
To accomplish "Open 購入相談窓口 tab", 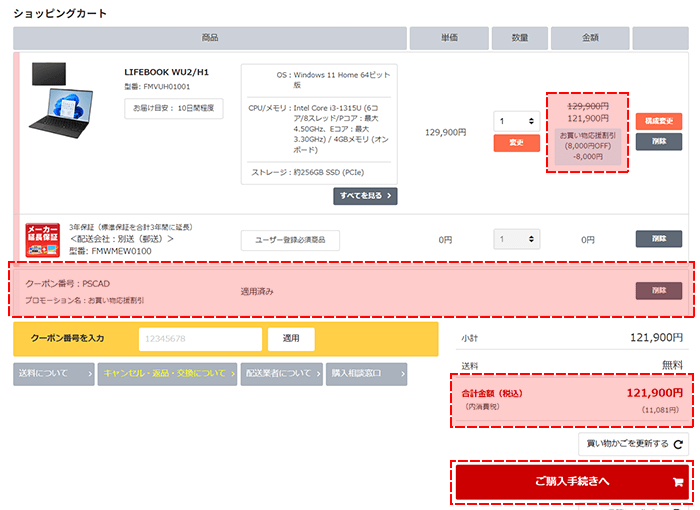I will [x=366, y=374].
